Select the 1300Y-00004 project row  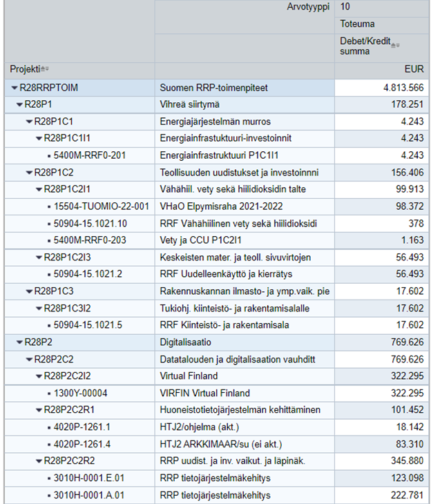[81, 394]
